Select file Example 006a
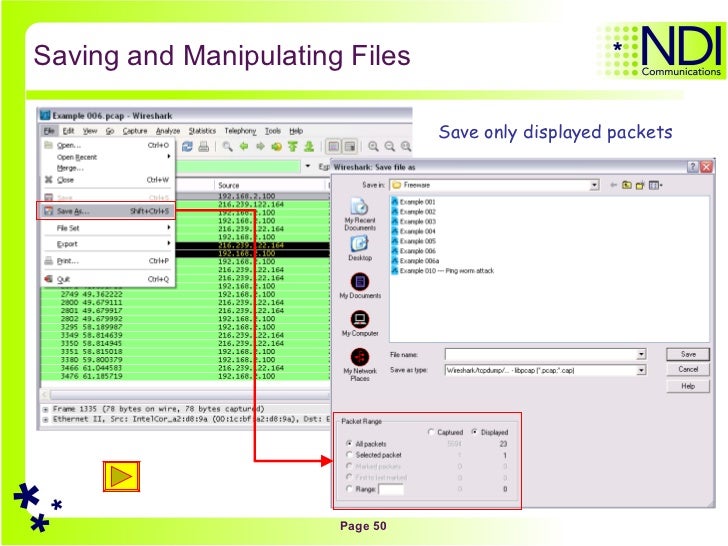Screen dimensions: 728x546 pos(415,261)
